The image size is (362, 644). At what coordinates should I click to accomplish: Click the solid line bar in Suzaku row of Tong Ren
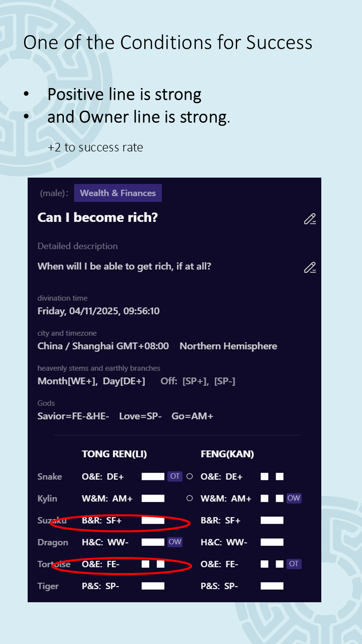click(x=153, y=520)
